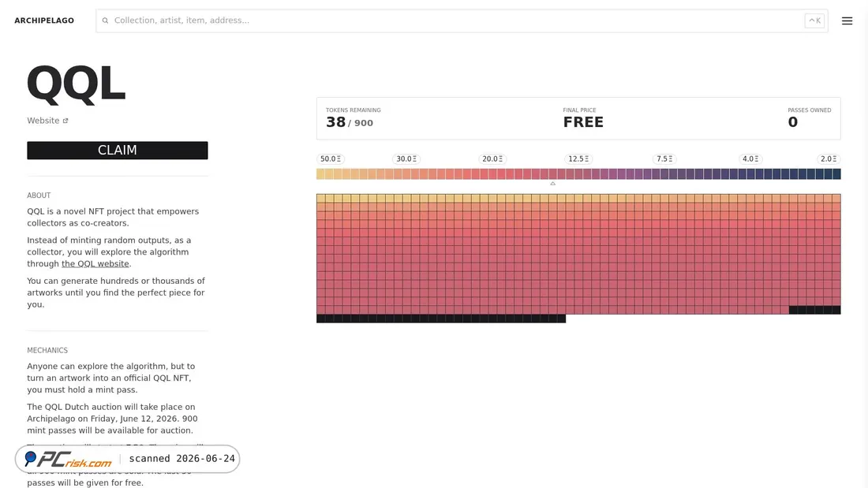868x488 pixels.
Task: Click the search magnifier icon
Action: point(105,20)
